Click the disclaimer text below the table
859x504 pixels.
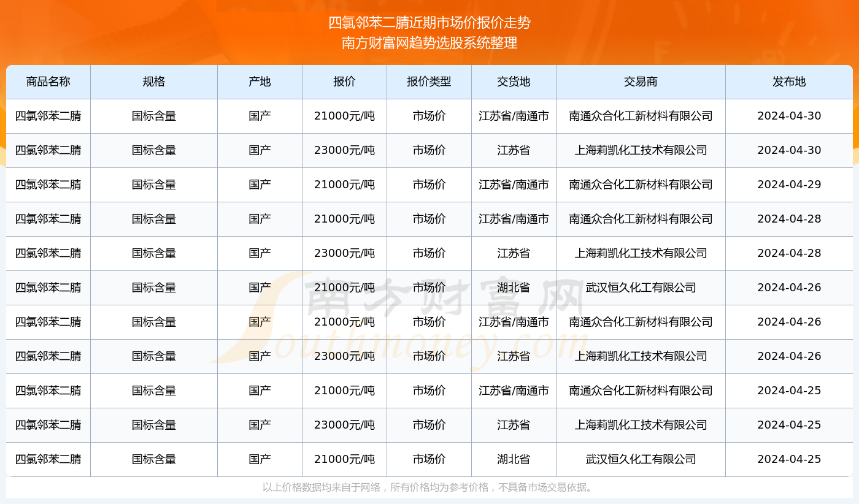(x=429, y=487)
